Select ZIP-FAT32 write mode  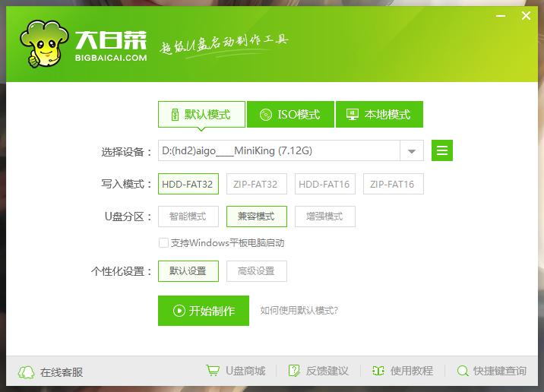256,184
